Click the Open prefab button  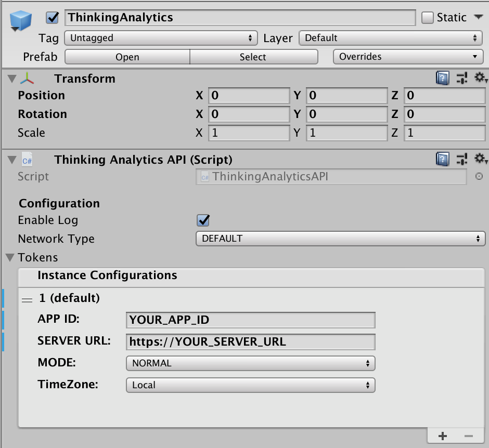click(126, 57)
